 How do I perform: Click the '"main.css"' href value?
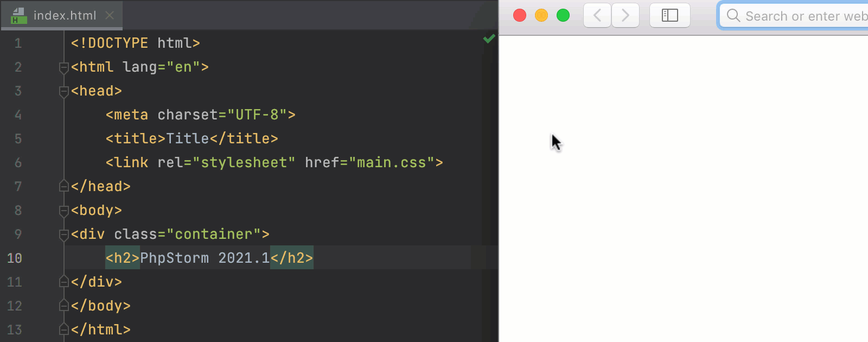(x=392, y=162)
